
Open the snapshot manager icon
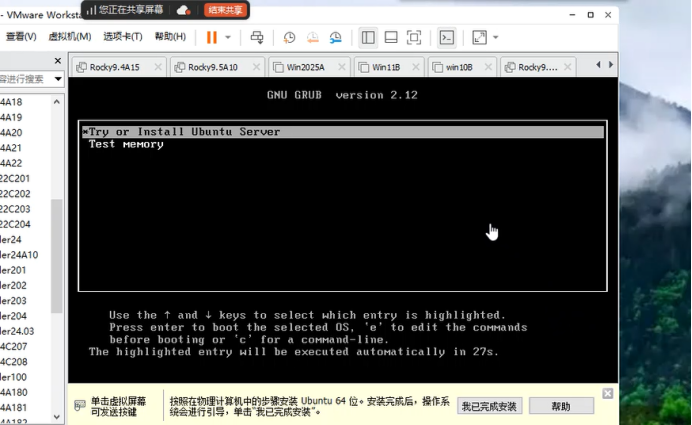pos(335,37)
